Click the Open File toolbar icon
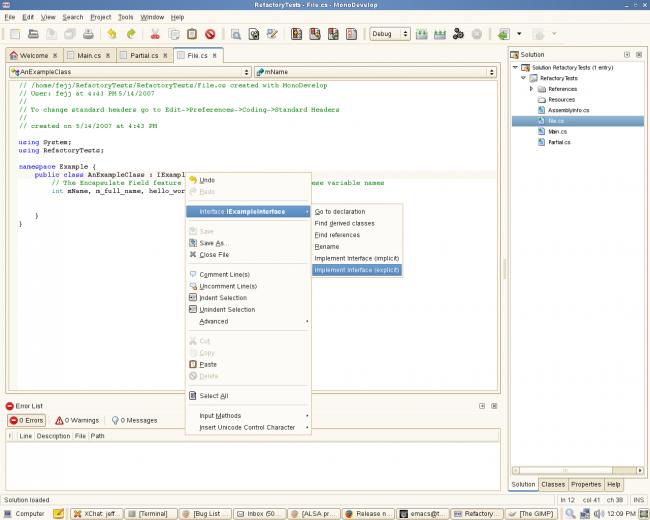The height and width of the screenshot is (520, 650). click(33, 34)
